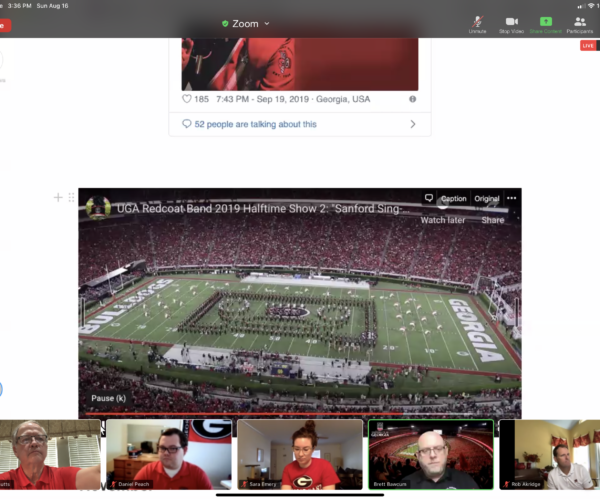Click the speech bubble reply icon in tweet

[186, 124]
